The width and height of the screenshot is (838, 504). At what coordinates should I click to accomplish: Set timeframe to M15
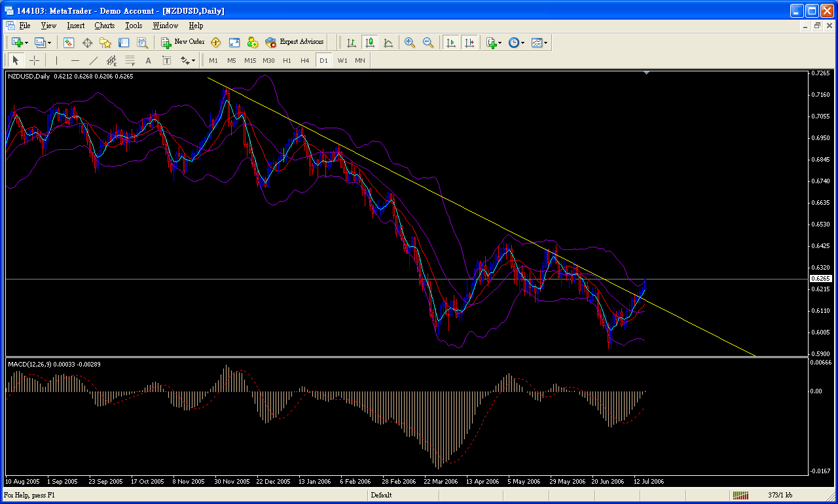pyautogui.click(x=250, y=60)
